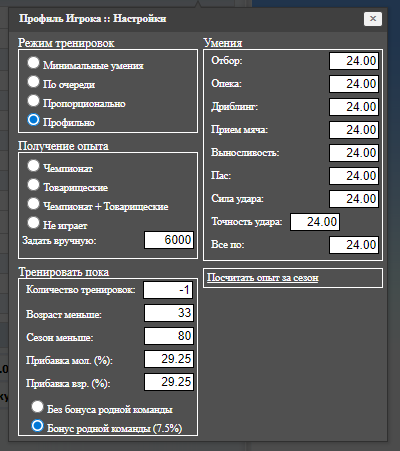This screenshot has width=400, height=451.
Task: Click the Точность удара input field
Action: click(x=315, y=222)
